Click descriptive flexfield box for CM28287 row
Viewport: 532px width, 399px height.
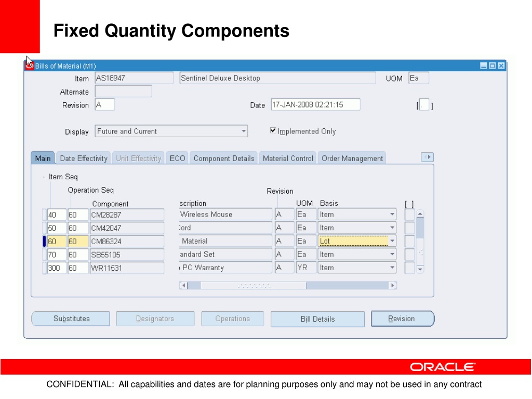409,215
